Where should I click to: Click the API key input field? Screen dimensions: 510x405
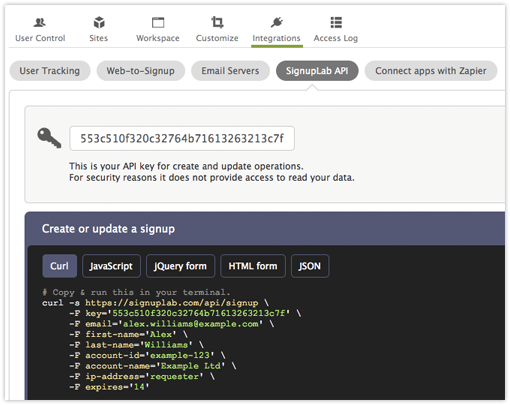[182, 138]
